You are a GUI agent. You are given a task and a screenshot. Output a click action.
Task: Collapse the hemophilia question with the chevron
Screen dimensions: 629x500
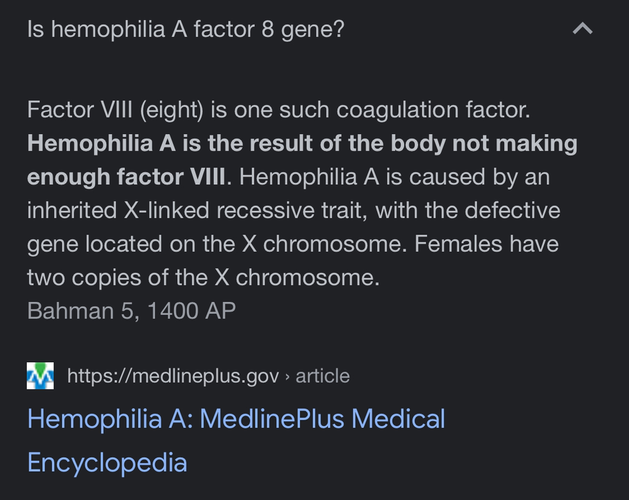click(x=582, y=29)
